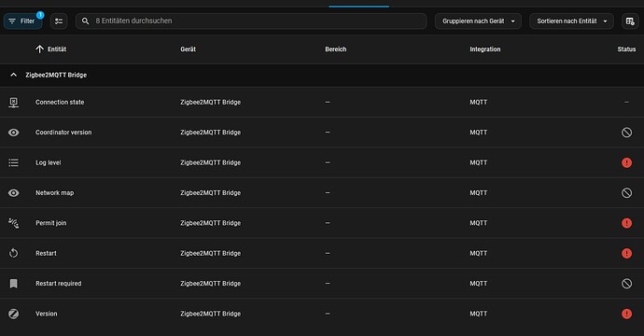Focus the '8 Entitäten durchsuchen' search field
This screenshot has height=336, width=644.
[x=251, y=21]
